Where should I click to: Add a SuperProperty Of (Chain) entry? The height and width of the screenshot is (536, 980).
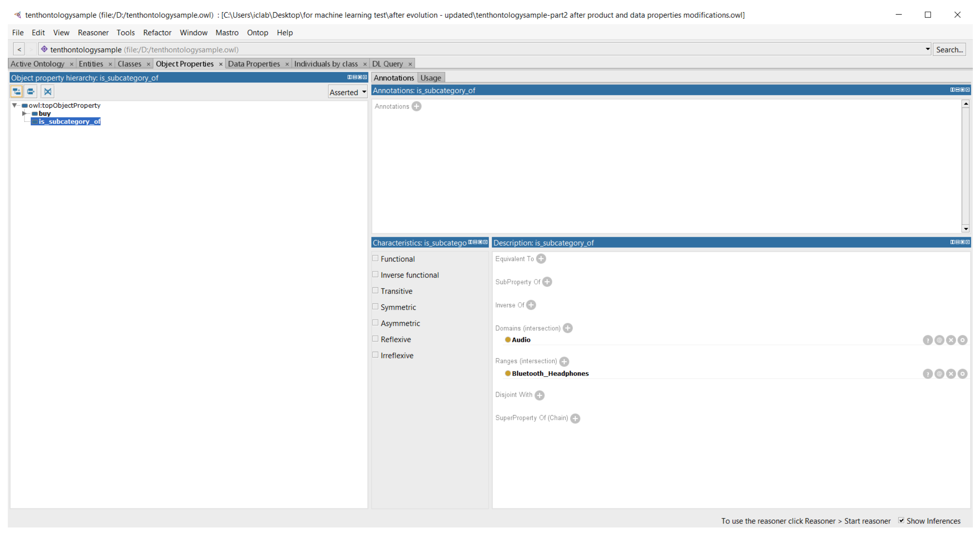575,419
